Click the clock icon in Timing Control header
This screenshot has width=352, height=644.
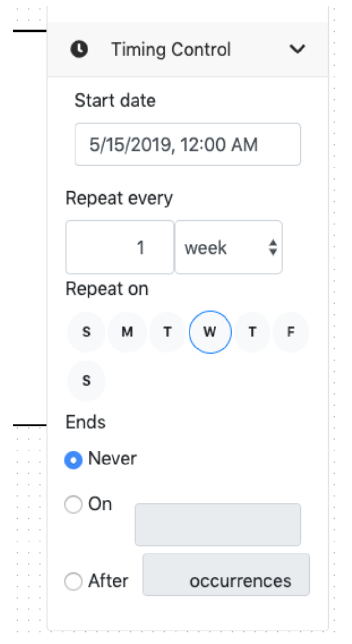80,49
